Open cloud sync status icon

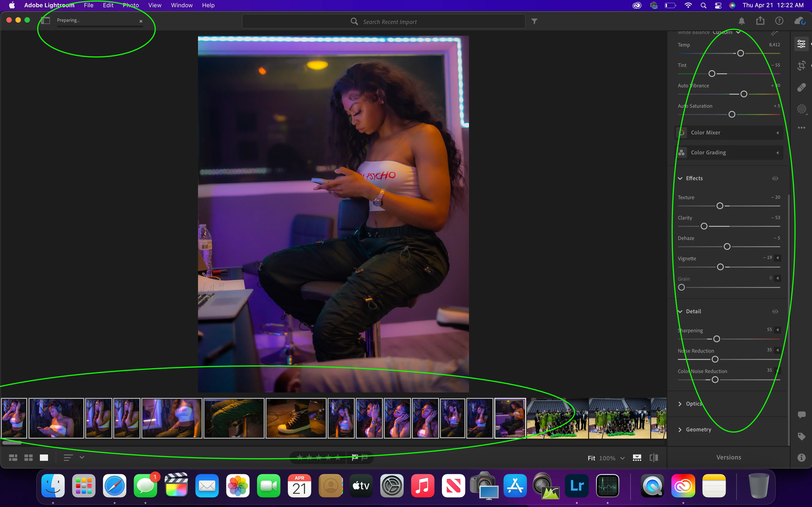click(800, 21)
